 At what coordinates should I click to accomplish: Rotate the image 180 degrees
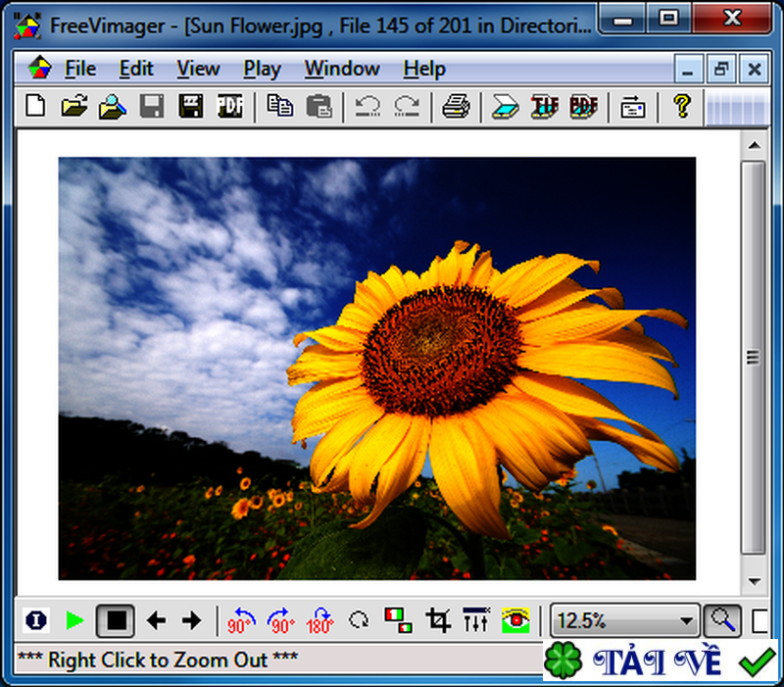point(317,620)
